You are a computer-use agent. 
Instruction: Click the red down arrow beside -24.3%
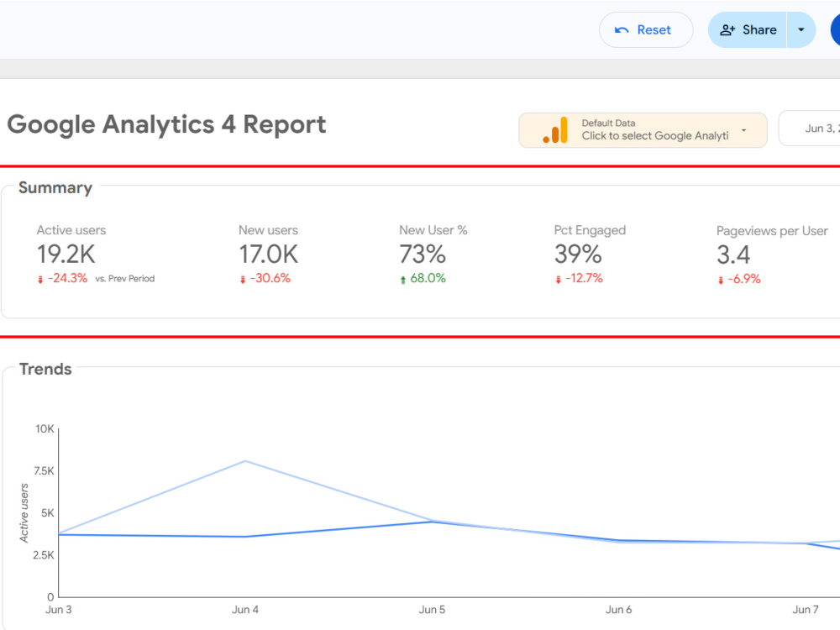click(x=40, y=280)
